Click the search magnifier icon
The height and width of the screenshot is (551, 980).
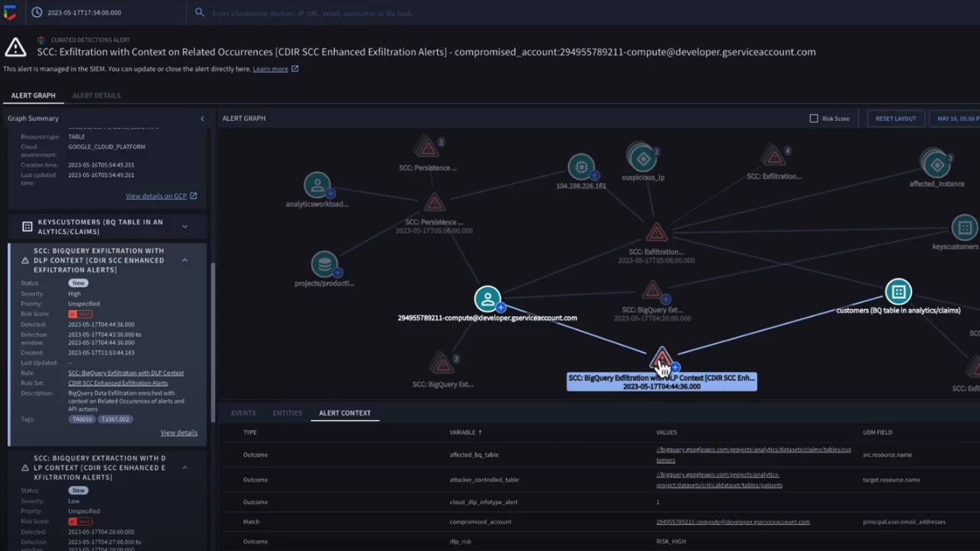coord(199,12)
